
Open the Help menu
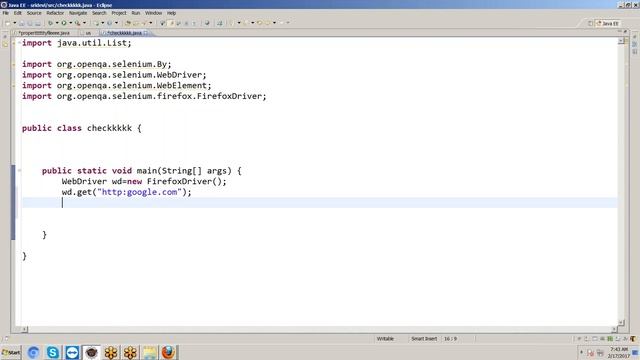tap(171, 13)
